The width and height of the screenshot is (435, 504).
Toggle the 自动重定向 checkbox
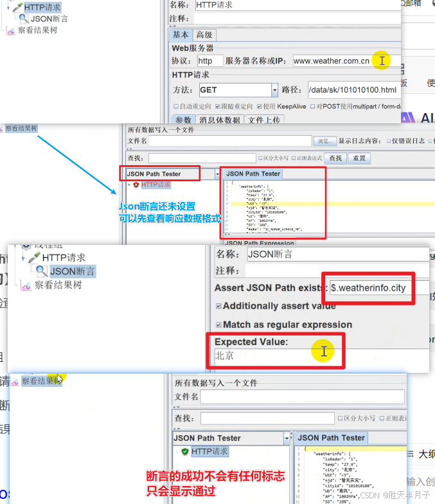[x=176, y=107]
